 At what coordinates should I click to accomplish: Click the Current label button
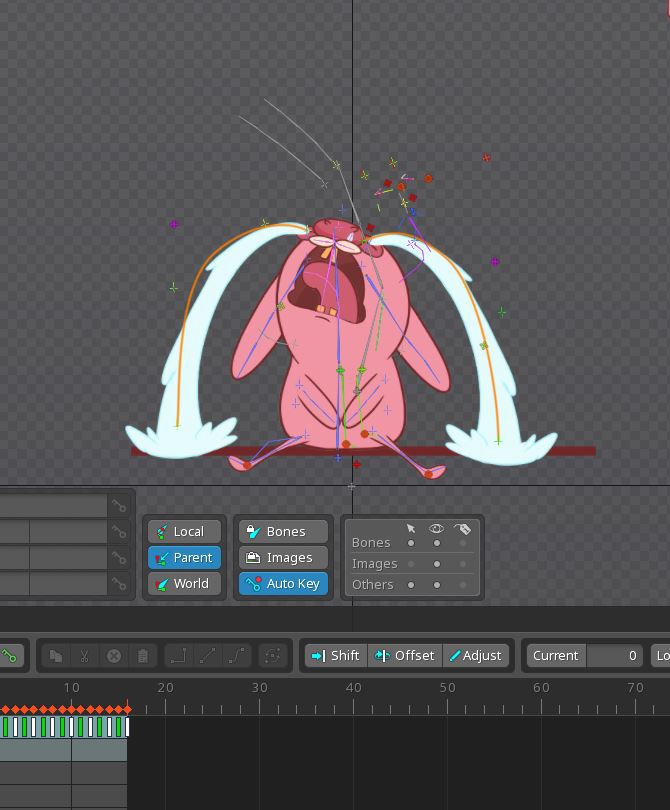tap(556, 656)
